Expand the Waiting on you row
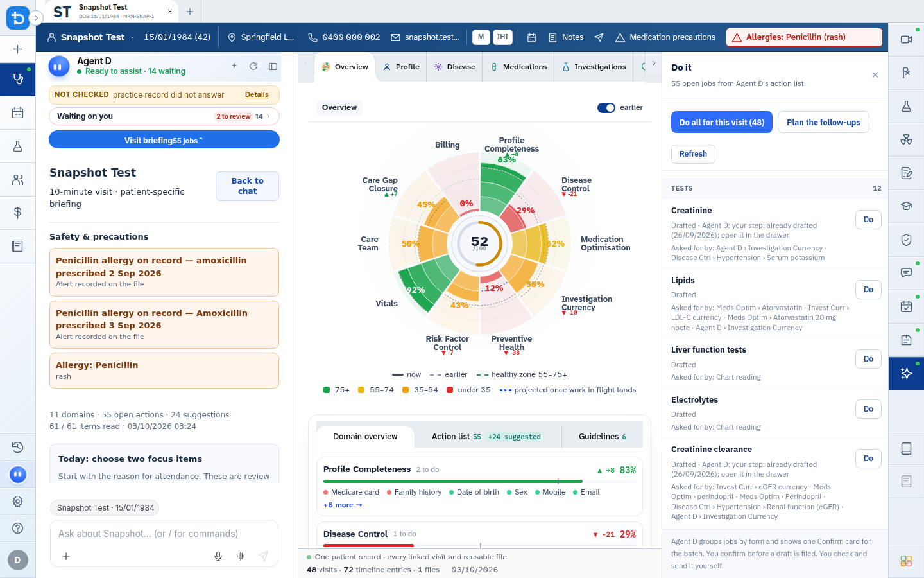Viewport: 924px width, 578px height. tap(164, 116)
